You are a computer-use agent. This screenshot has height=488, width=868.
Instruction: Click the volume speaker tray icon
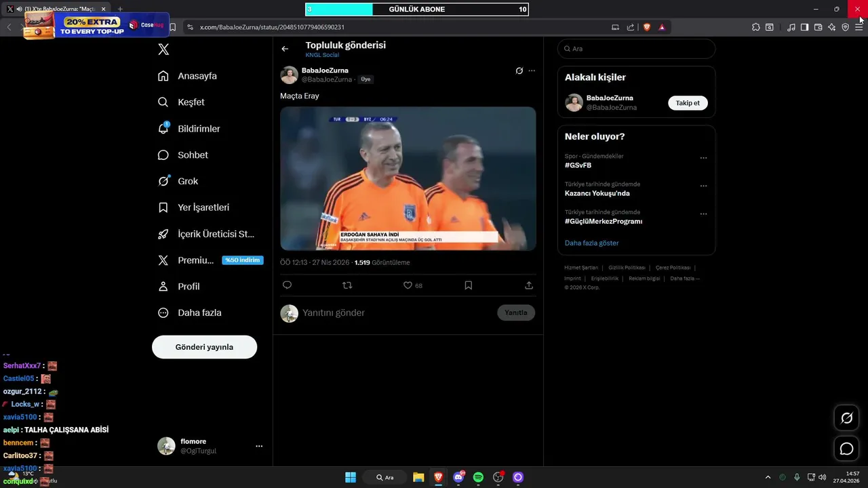[x=822, y=477]
